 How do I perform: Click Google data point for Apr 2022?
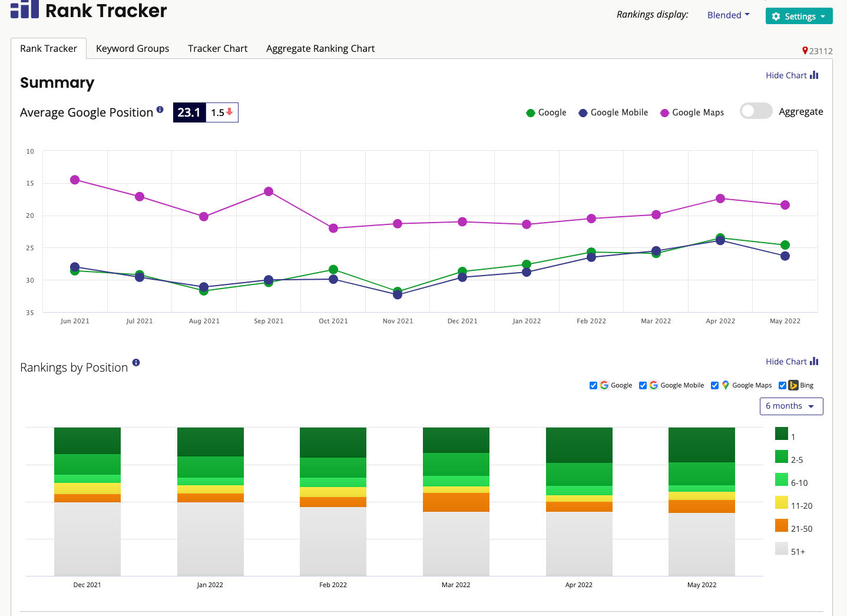point(720,237)
